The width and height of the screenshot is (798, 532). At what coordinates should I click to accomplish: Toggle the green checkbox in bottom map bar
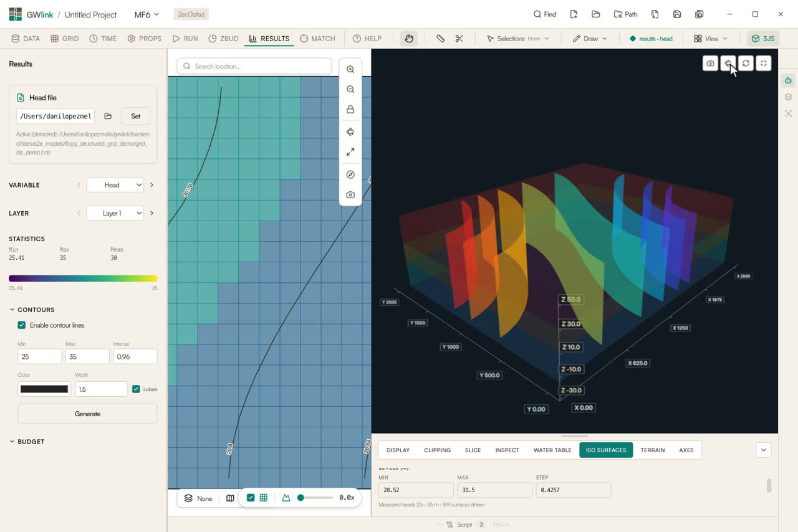[251, 498]
